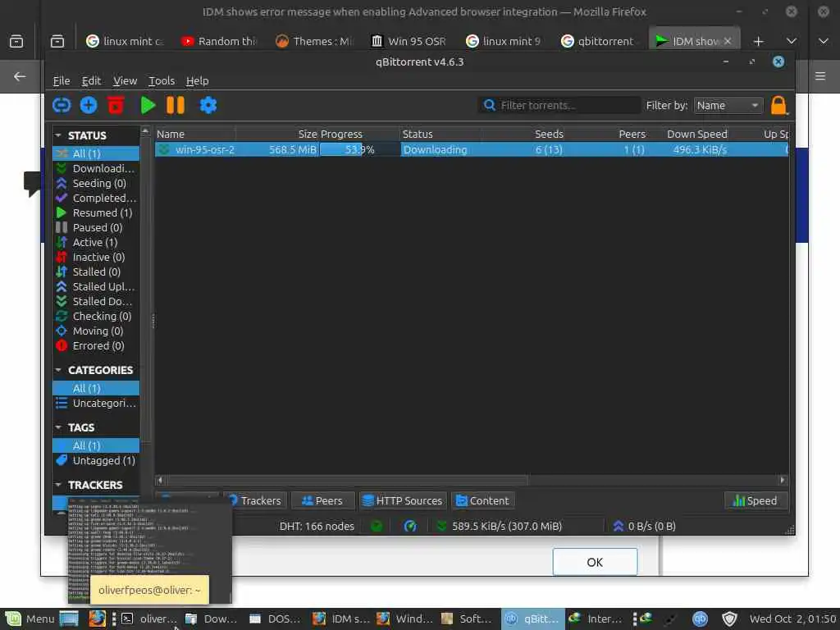Collapse the CATEGORIES section
This screenshot has height=630, width=840.
click(x=58, y=370)
